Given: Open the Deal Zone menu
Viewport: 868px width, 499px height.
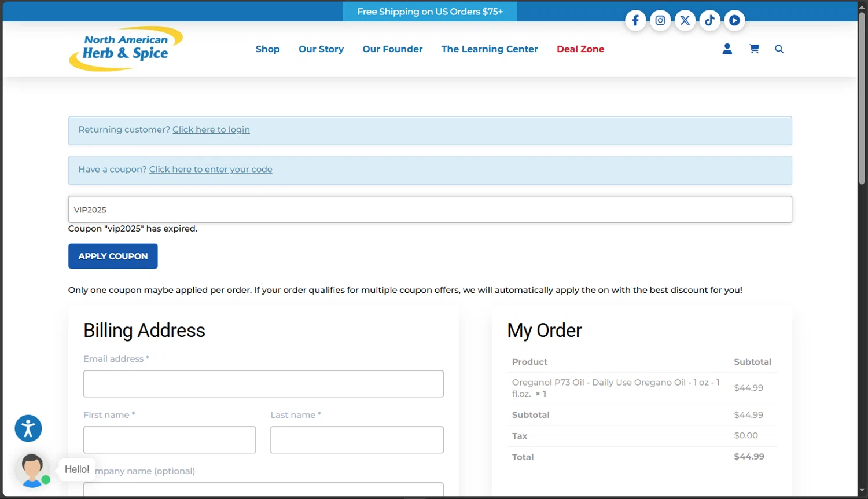Looking at the screenshot, I should point(580,49).
